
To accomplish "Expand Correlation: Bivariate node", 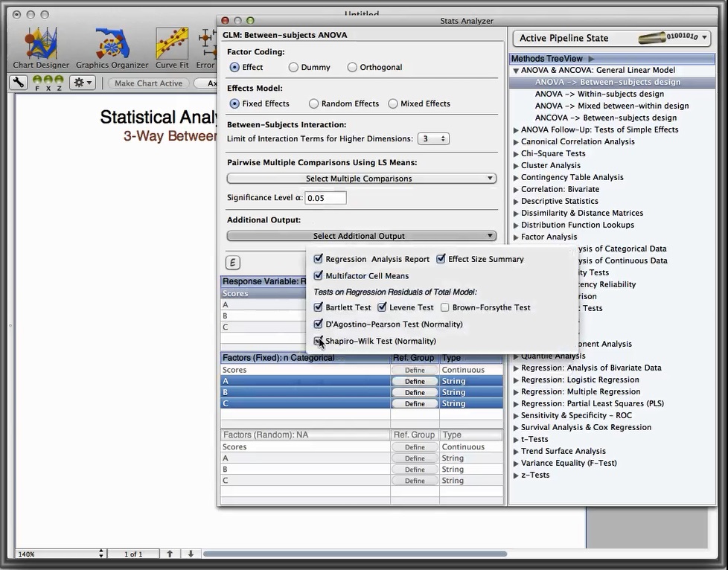I will click(516, 190).
